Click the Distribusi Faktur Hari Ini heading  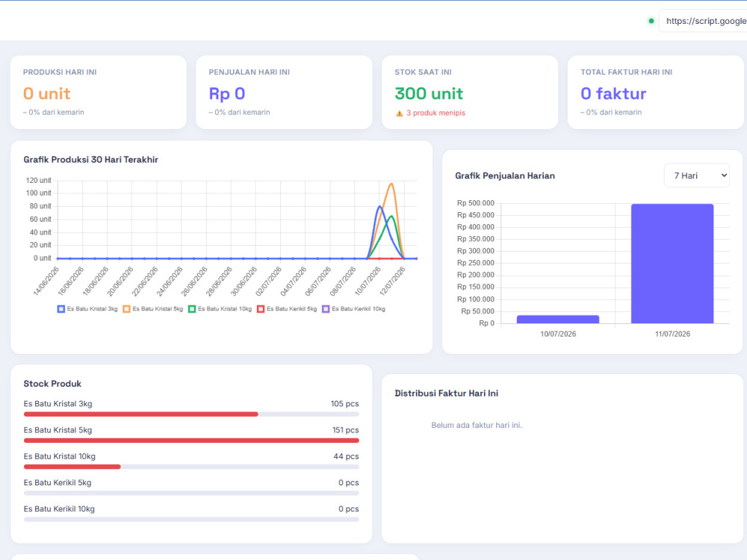447,393
